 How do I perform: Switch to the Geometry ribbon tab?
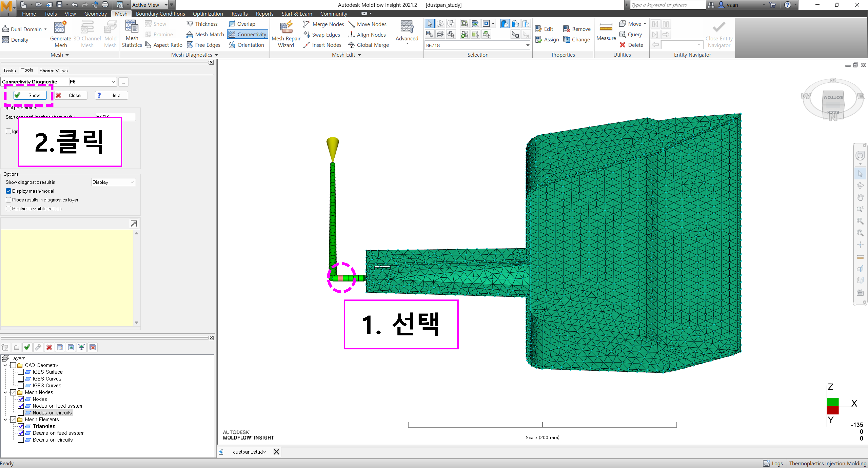click(95, 13)
